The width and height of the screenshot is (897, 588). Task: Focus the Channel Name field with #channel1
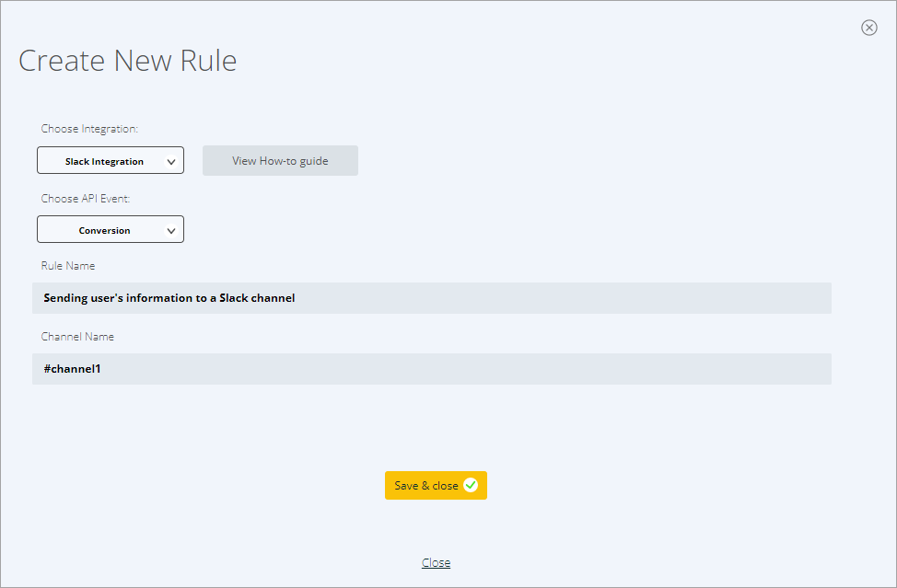[432, 369]
